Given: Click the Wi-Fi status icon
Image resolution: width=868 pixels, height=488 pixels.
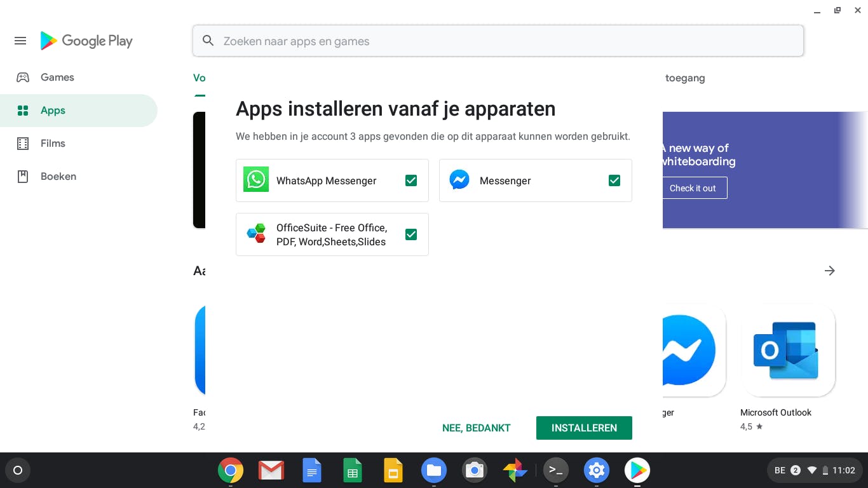Looking at the screenshot, I should click(812, 470).
